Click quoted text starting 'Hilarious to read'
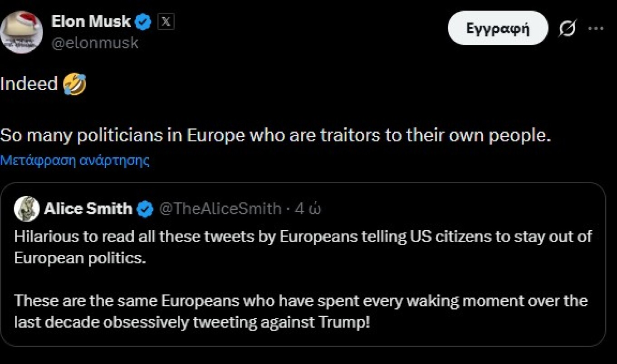This screenshot has width=617, height=364. [303, 237]
